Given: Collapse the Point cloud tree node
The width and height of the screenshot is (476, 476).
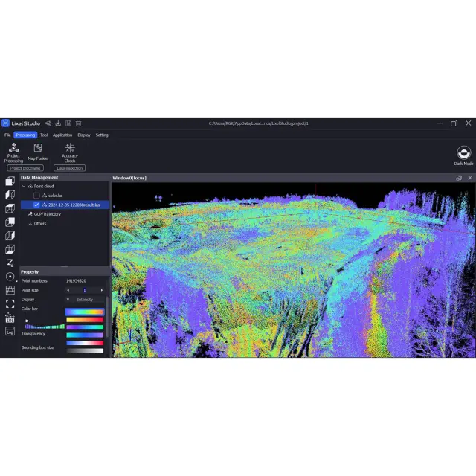Looking at the screenshot, I should pyautogui.click(x=23, y=186).
